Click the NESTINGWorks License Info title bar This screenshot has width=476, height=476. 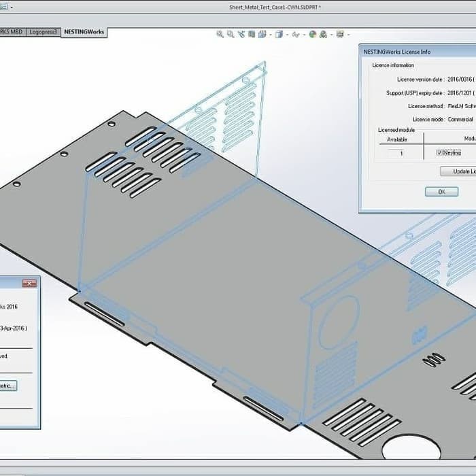point(418,52)
